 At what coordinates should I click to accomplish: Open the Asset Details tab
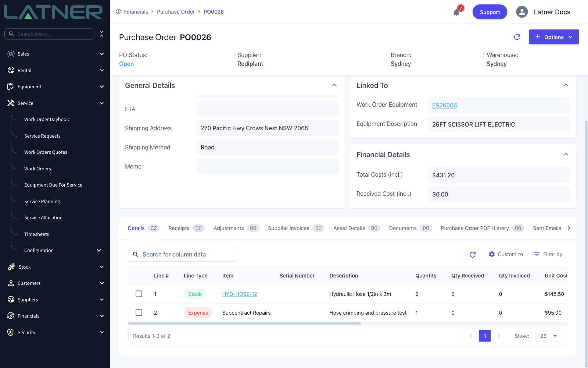[357, 228]
